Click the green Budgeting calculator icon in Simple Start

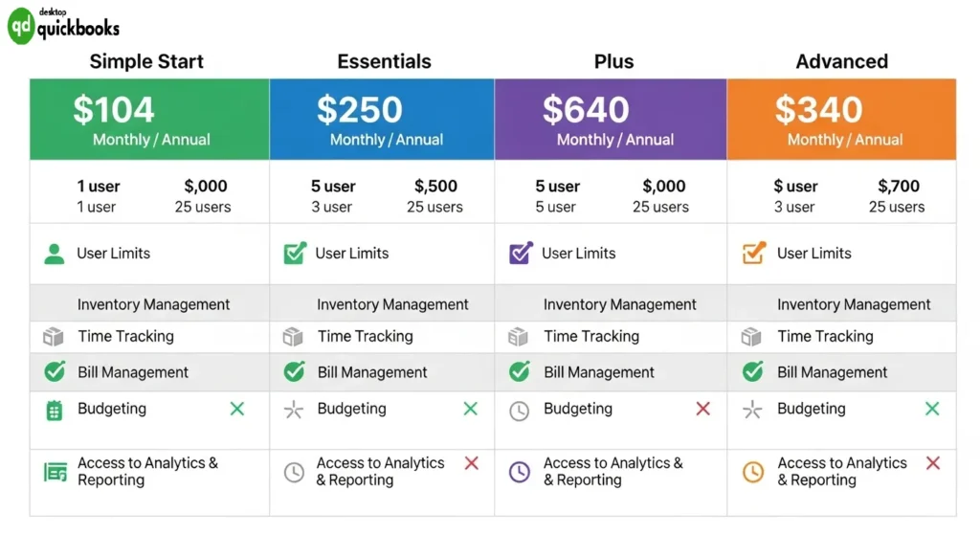tap(55, 410)
